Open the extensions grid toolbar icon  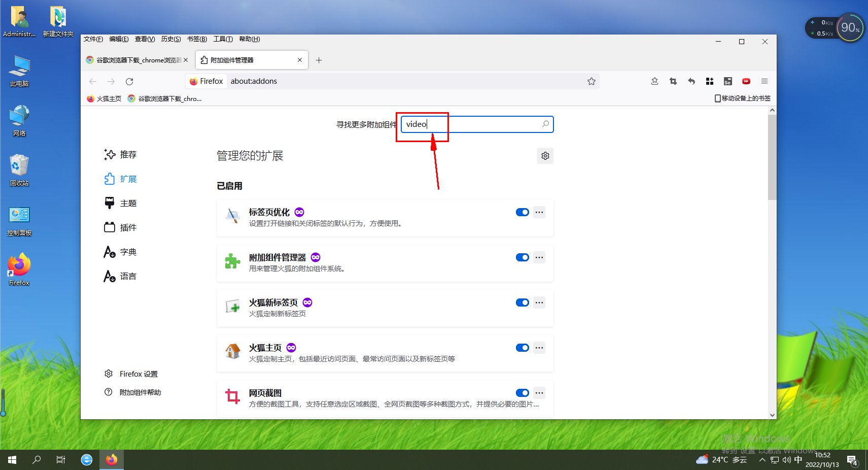pos(710,81)
